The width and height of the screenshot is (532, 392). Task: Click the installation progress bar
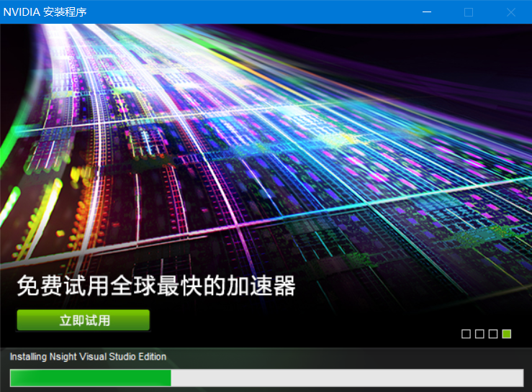tap(266, 378)
